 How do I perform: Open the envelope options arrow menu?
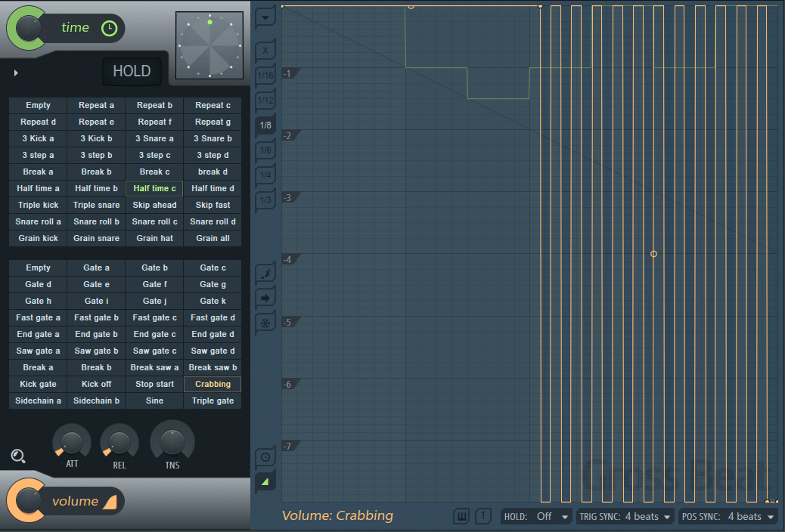click(265, 17)
